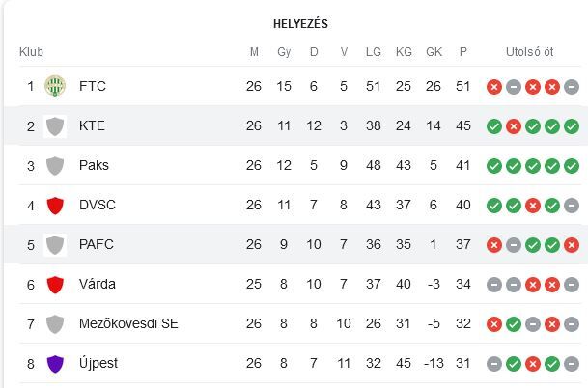Click the purple Újpest shield icon
This screenshot has height=388, width=588.
(x=55, y=364)
